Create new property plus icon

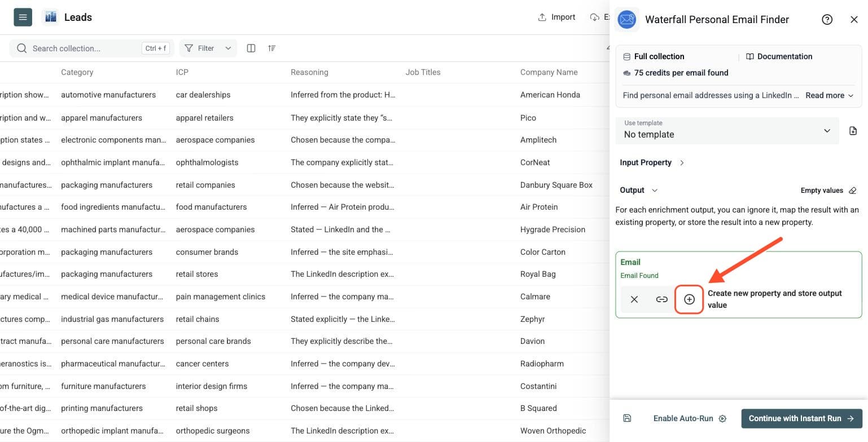[689, 299]
